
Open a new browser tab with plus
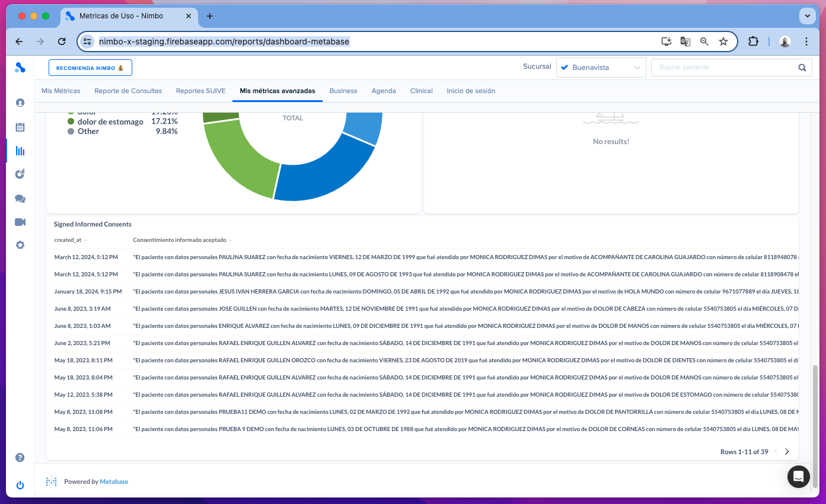pos(210,16)
